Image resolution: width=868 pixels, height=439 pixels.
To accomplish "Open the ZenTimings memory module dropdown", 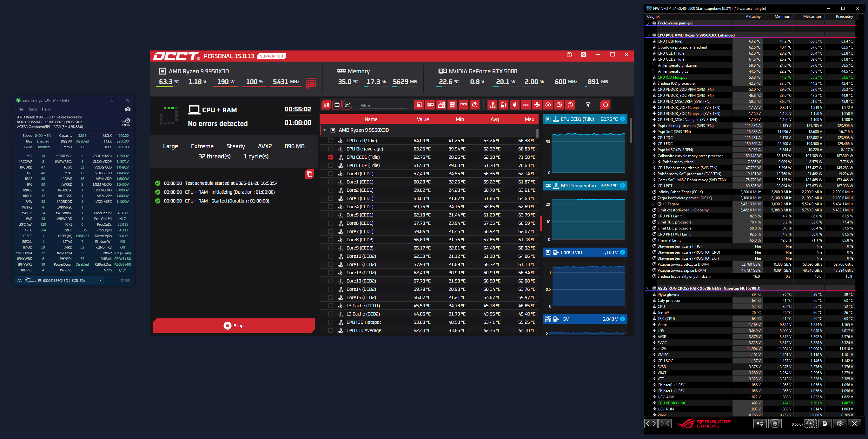I will pos(100,280).
